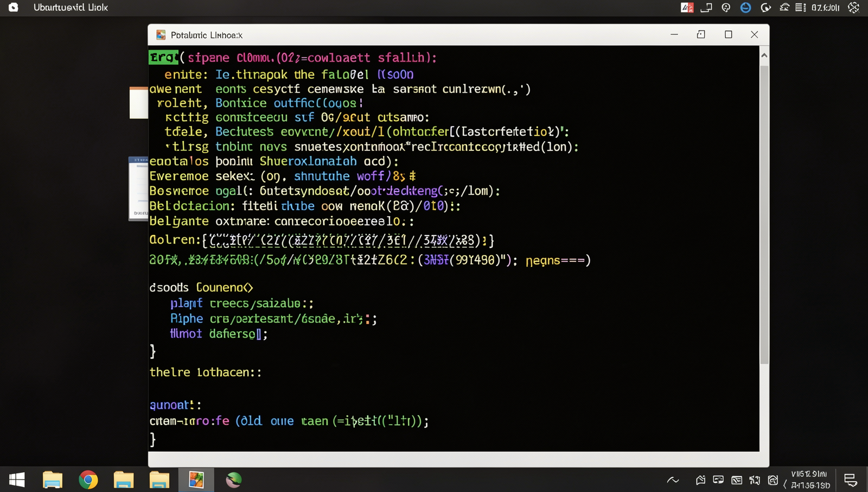Click the fourth taskbar tray icon
868x492 pixels.
tap(755, 480)
